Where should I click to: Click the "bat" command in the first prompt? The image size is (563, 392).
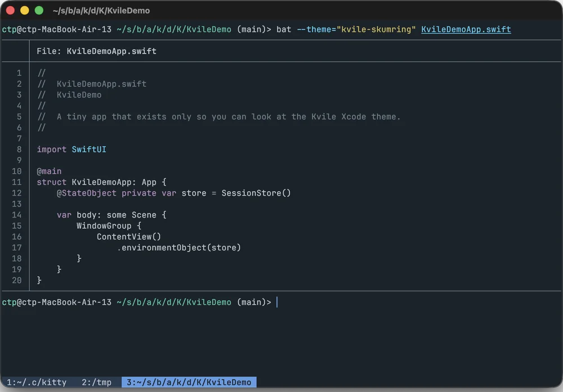[284, 29]
